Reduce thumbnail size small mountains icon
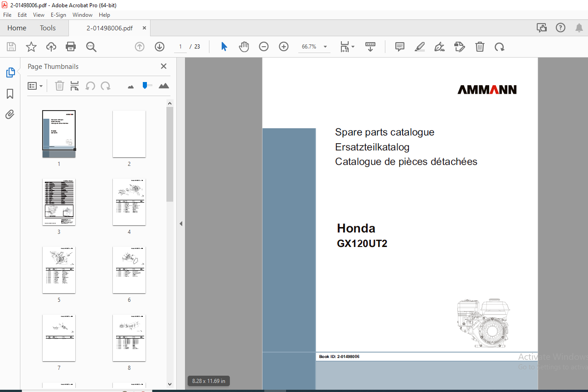Viewport: 588px width, 392px height. pos(131,86)
